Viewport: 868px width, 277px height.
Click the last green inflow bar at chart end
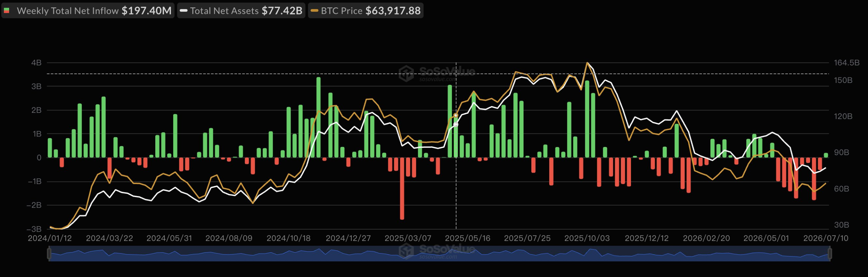coord(826,155)
